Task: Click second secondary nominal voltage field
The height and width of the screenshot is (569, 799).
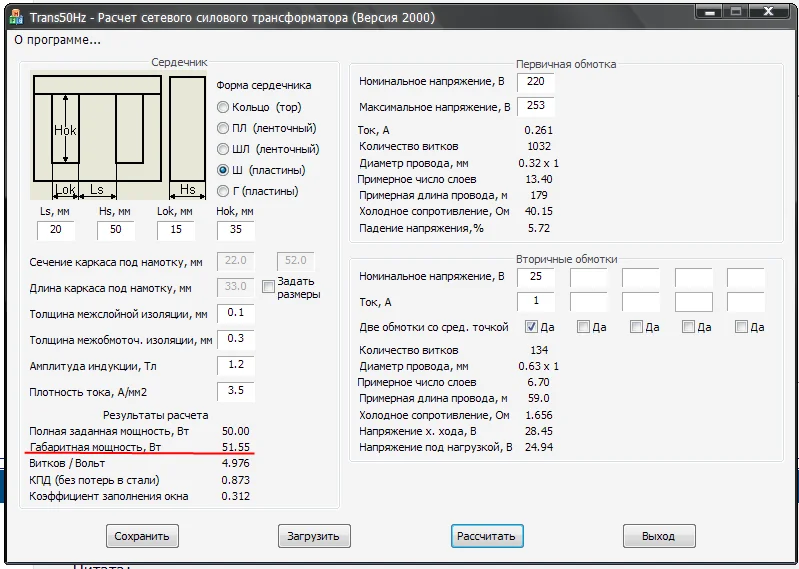Action: click(589, 277)
